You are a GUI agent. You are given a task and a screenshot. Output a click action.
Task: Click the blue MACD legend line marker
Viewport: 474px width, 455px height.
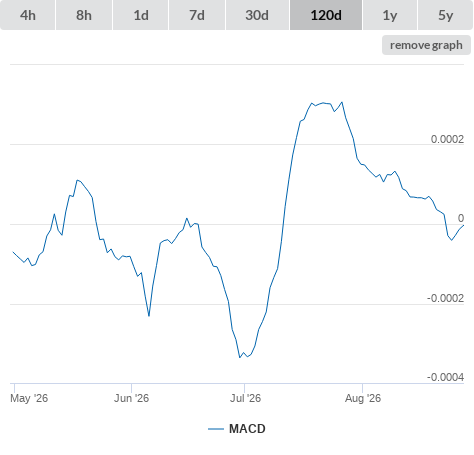pyautogui.click(x=216, y=429)
